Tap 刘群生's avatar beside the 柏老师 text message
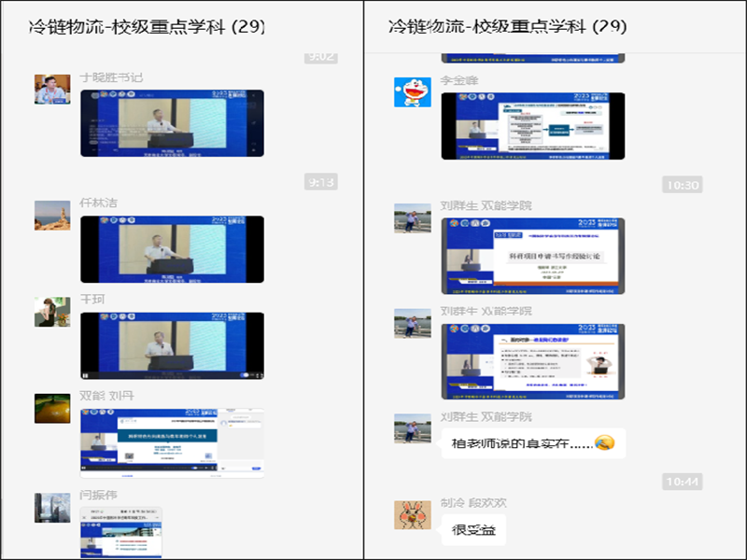 coord(412,428)
